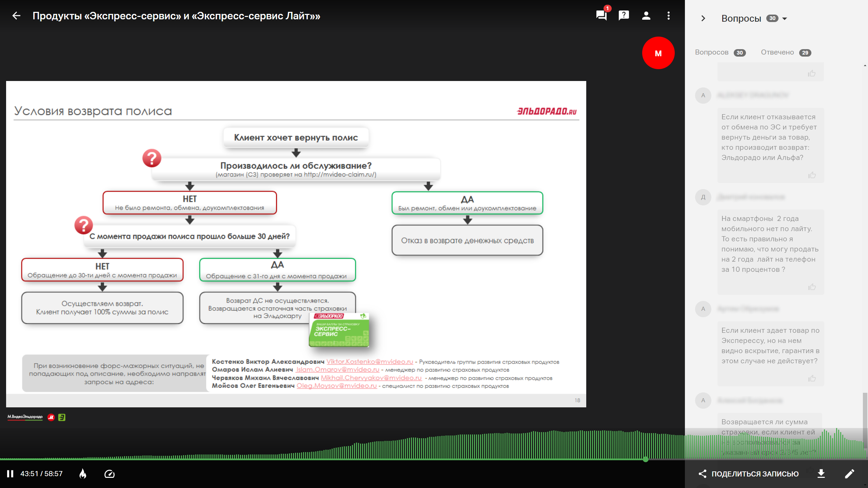This screenshot has width=868, height=488.
Task: Click the slide box 'Клиент хочет вернуть полис'
Action: click(x=296, y=138)
